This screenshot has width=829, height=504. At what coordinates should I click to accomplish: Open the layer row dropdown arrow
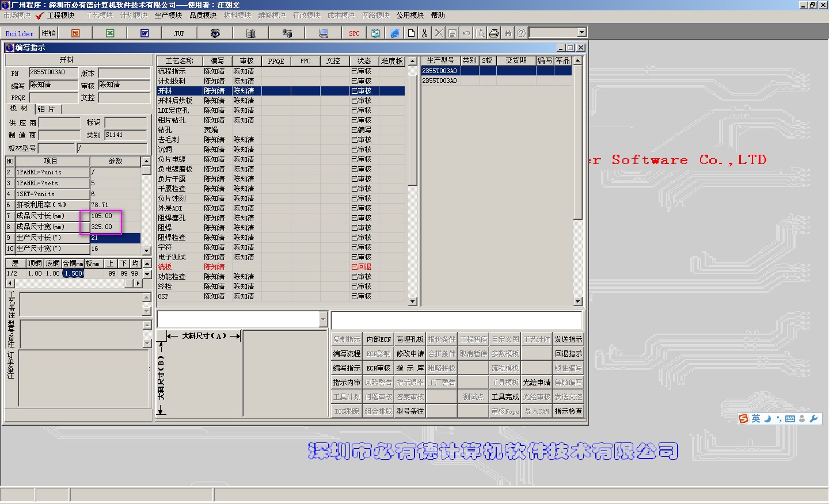click(x=147, y=274)
